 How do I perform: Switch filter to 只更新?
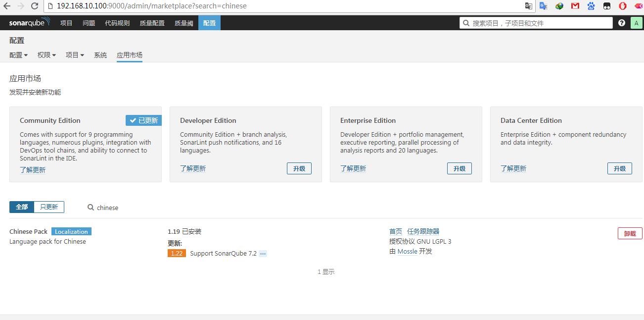(49, 207)
